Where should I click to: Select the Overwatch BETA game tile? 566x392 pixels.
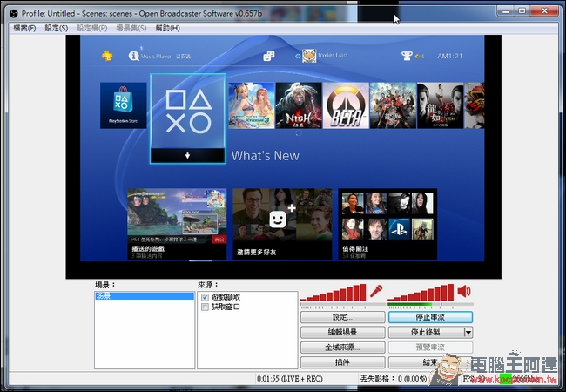point(346,105)
